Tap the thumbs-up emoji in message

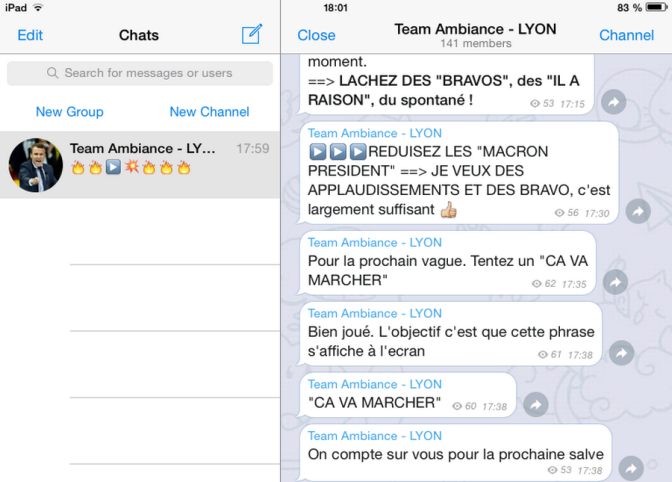(449, 210)
